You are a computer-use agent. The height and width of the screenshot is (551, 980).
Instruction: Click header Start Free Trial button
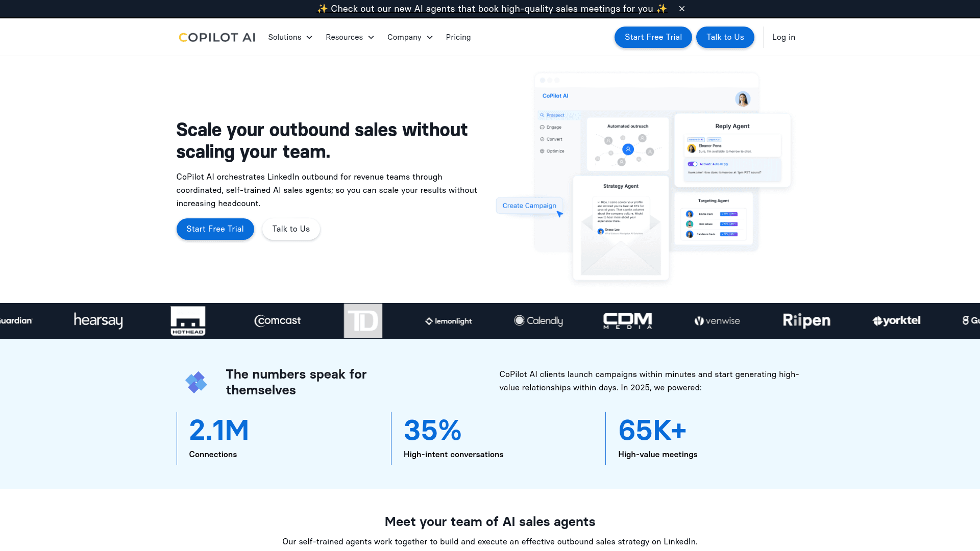[x=653, y=37]
